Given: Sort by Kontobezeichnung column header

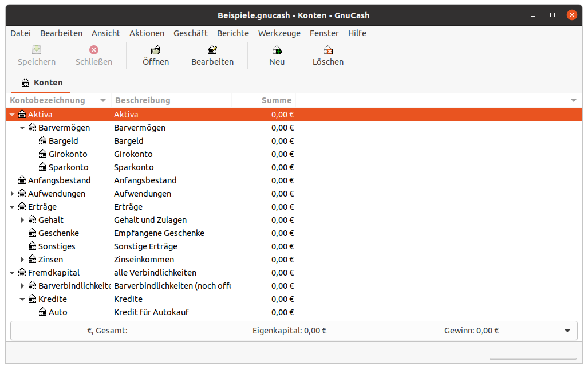Looking at the screenshot, I should tap(48, 100).
